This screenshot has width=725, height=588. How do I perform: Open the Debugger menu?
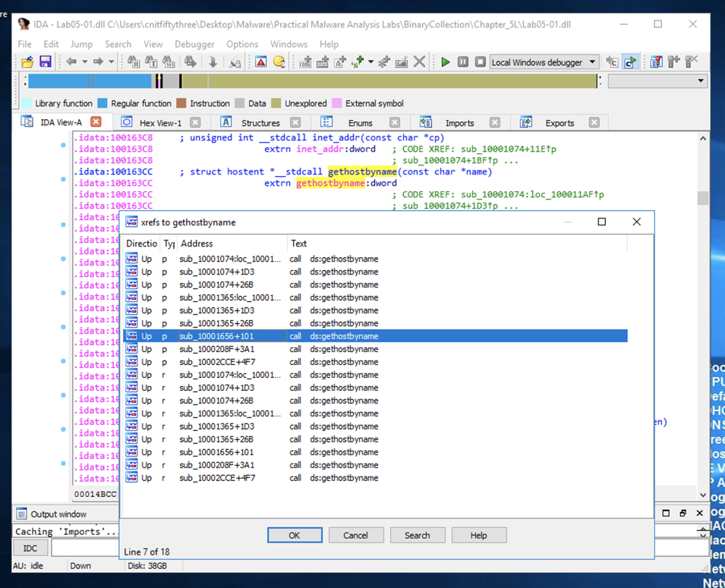(x=194, y=44)
